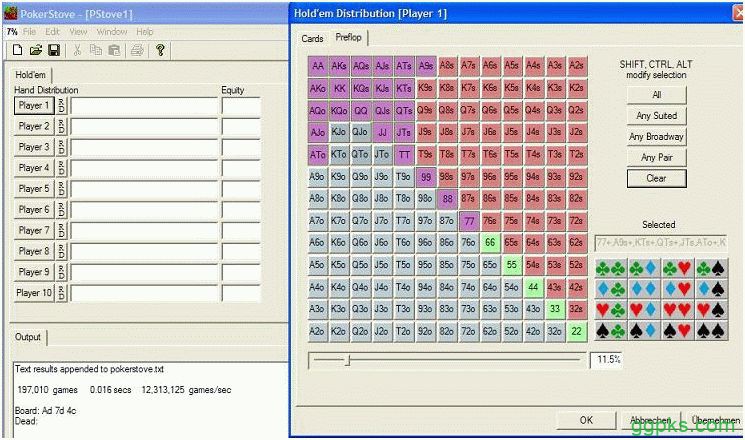This screenshot has width=745, height=440.
Task: Open the View menu
Action: (78, 32)
